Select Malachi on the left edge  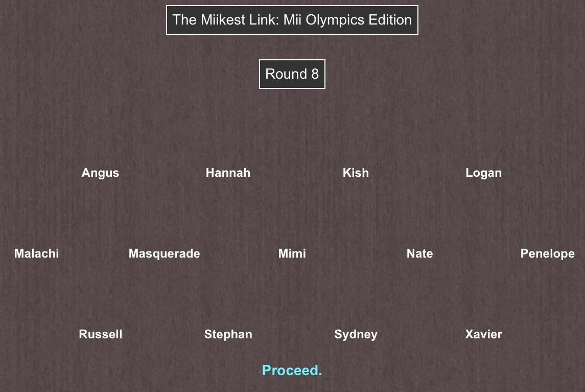tap(36, 253)
